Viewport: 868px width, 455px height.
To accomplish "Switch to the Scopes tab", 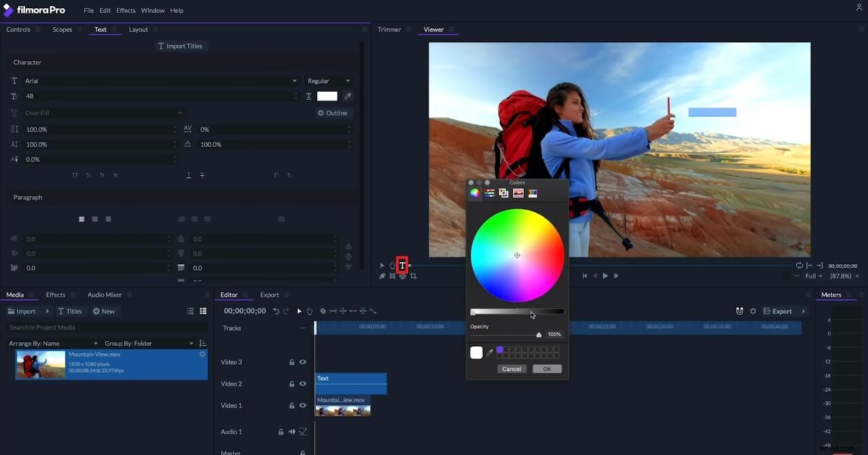I will pyautogui.click(x=62, y=29).
